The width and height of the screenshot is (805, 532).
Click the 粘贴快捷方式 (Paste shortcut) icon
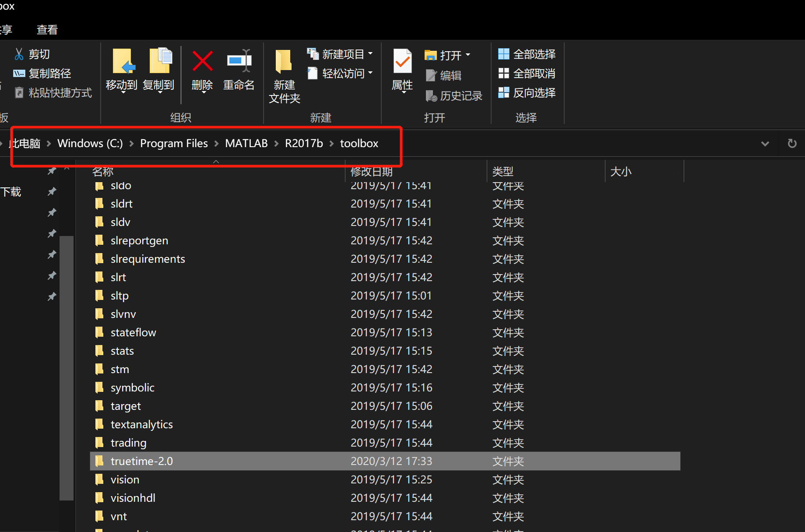19,92
